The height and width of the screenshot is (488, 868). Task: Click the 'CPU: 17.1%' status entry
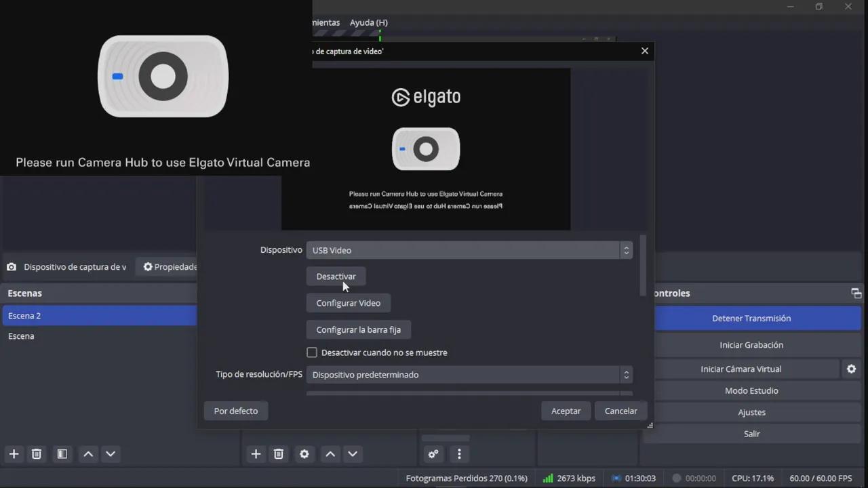tap(753, 479)
